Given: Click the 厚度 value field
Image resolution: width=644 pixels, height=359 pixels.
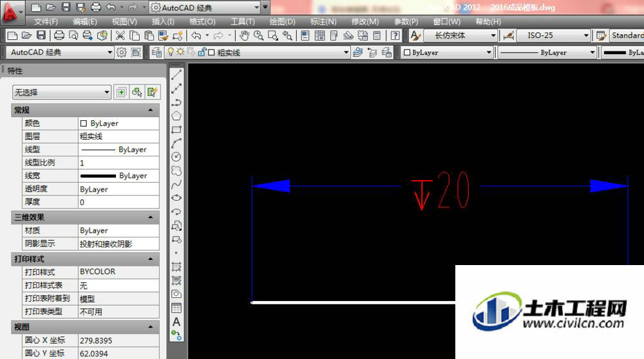Looking at the screenshot, I should pos(118,202).
